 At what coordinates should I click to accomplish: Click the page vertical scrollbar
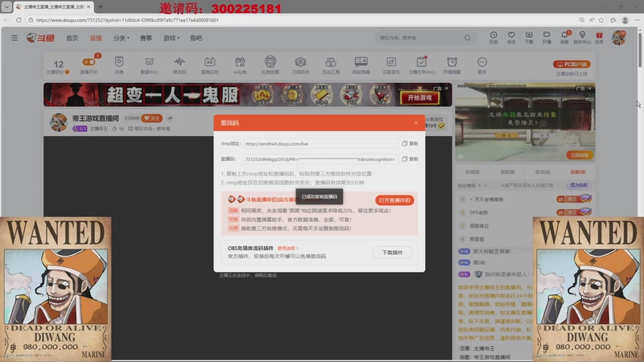[x=640, y=49]
